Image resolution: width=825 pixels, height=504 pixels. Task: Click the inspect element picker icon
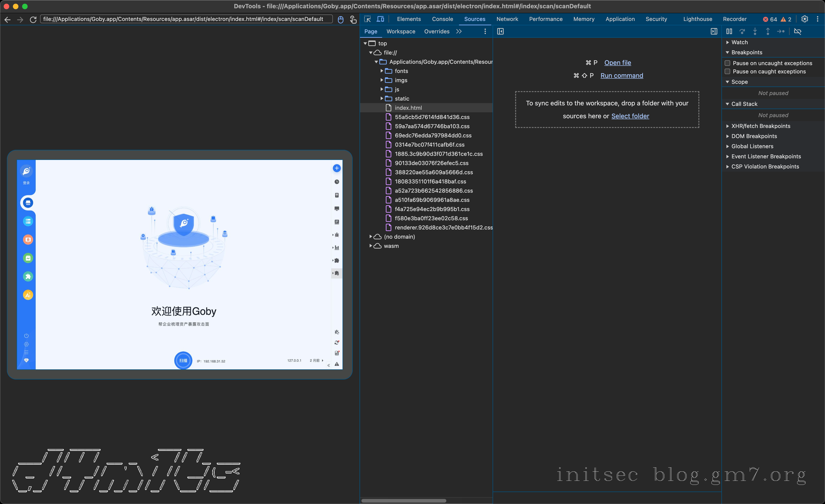(x=367, y=19)
